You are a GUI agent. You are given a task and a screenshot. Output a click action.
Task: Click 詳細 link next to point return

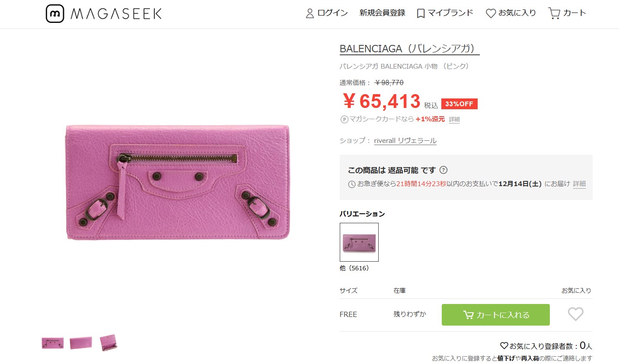[454, 120]
